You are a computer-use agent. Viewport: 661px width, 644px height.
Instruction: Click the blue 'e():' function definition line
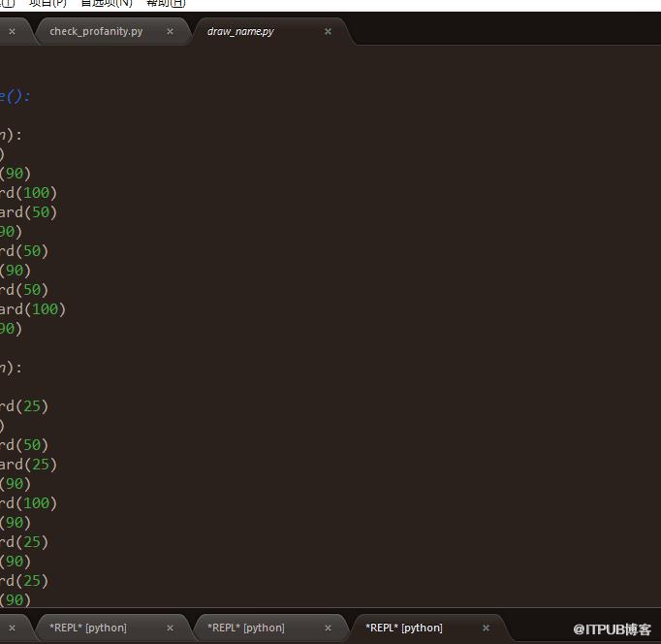16,97
